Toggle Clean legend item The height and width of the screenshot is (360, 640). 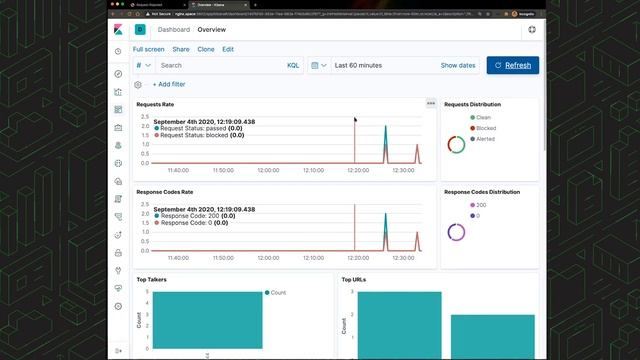coord(480,118)
